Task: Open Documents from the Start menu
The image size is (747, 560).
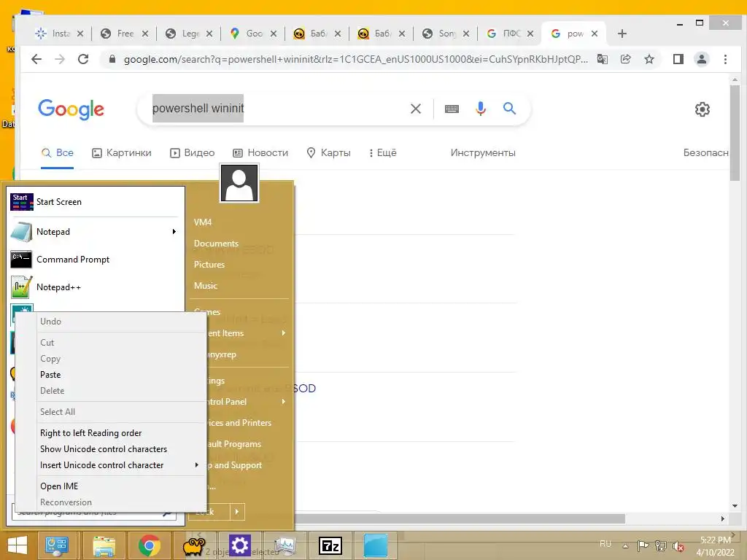Action: (216, 244)
